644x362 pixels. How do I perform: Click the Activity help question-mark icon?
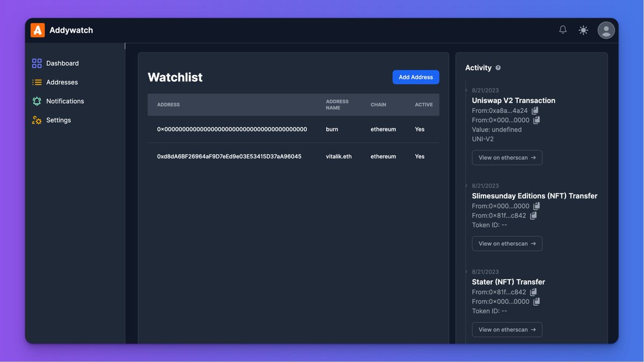[498, 68]
